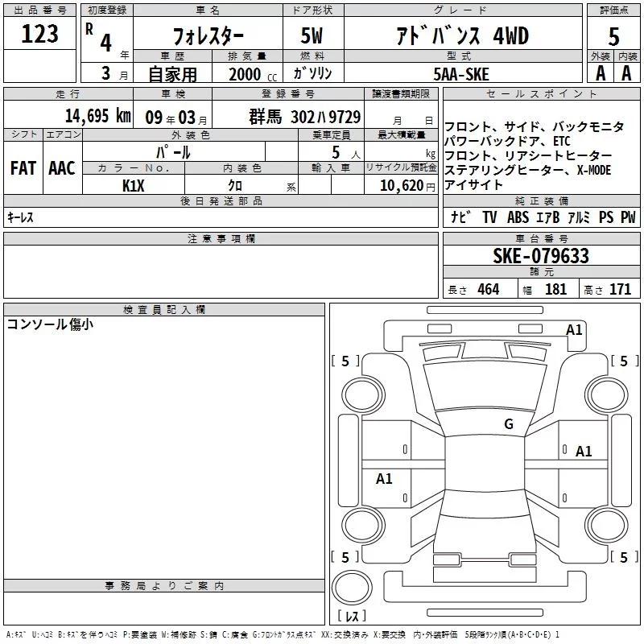The image size is (644, 644).
Task: Click the exterior color "パール"
Action: [x=173, y=152]
